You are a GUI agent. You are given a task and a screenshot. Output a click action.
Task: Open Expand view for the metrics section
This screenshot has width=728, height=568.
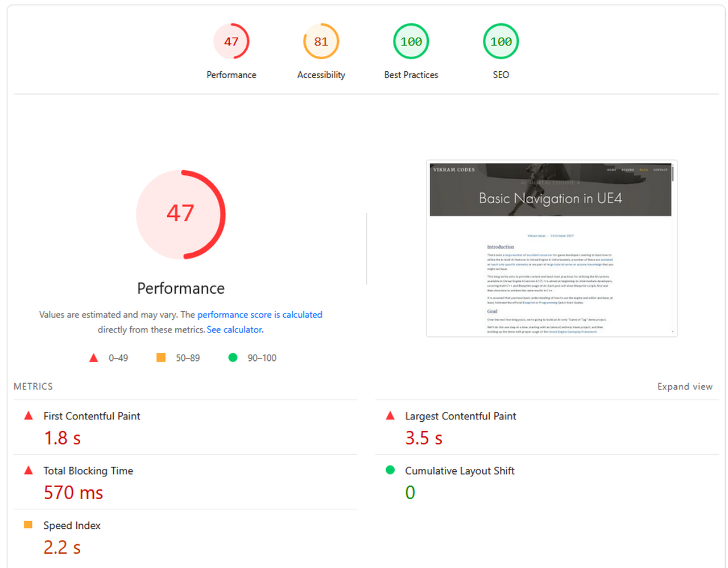(685, 386)
